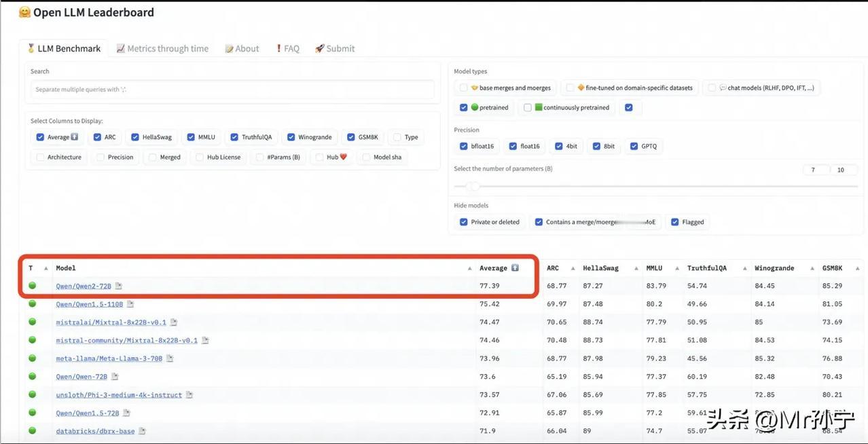868x444 pixels.
Task: Click the green pretrained dot in Qwen/Qwen2-72B row
Action: pyautogui.click(x=32, y=286)
